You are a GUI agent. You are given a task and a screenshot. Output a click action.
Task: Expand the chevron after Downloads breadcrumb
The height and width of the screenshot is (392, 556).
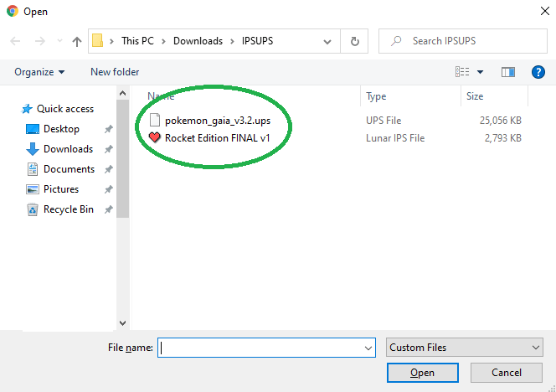(x=232, y=42)
